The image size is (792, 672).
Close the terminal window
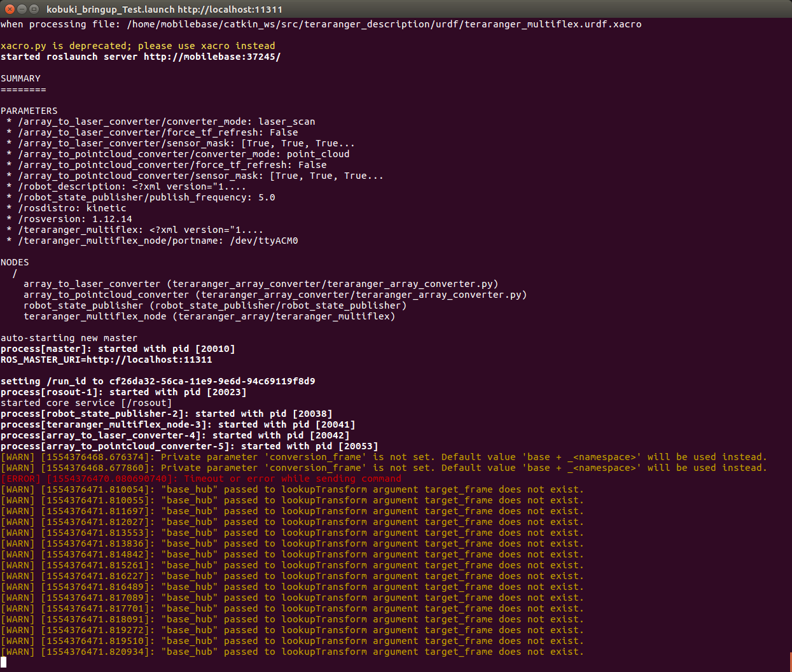click(x=10, y=9)
